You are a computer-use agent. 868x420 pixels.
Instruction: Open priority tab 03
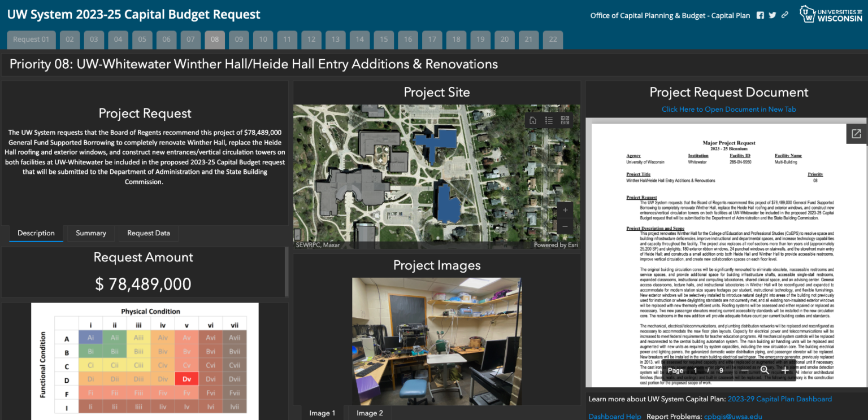[x=94, y=40]
